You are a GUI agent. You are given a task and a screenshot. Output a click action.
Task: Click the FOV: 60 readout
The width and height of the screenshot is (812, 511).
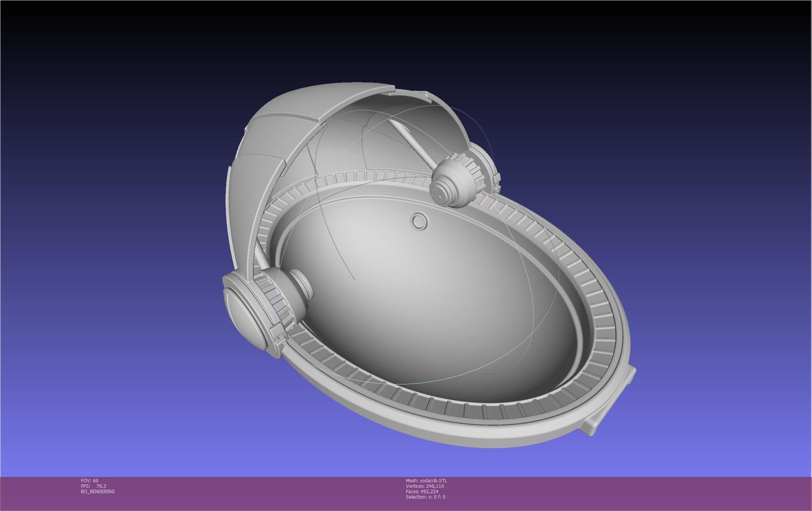pyautogui.click(x=89, y=480)
